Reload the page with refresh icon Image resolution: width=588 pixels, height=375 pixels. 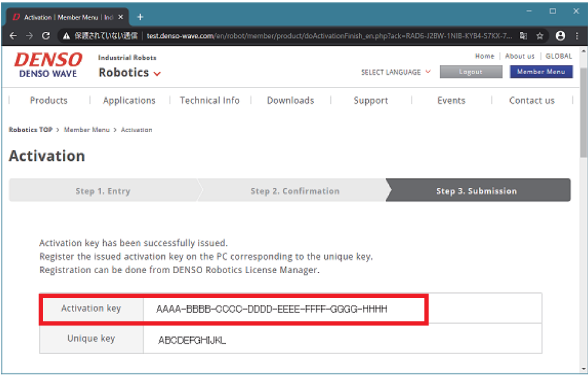[46, 36]
